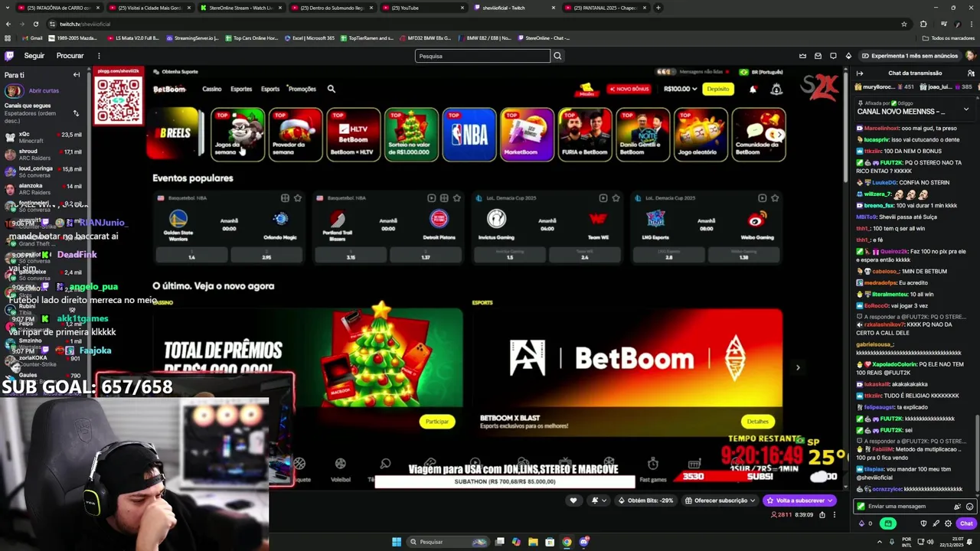This screenshot has width=980, height=551.
Task: Open chat settings gear icon
Action: tap(948, 523)
